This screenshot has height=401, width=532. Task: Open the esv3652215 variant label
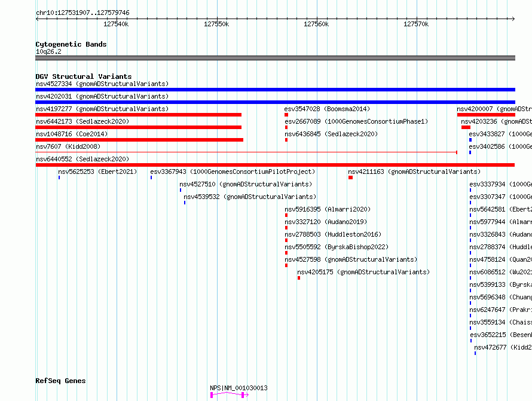(x=501, y=335)
